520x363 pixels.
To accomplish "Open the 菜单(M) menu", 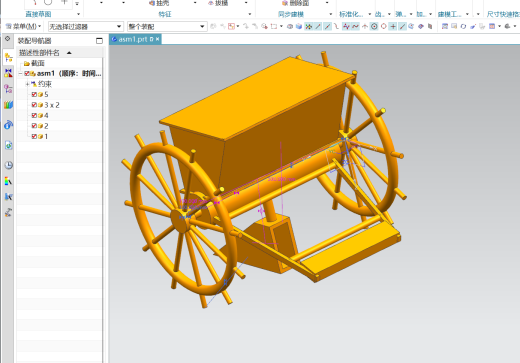I will pos(23,26).
